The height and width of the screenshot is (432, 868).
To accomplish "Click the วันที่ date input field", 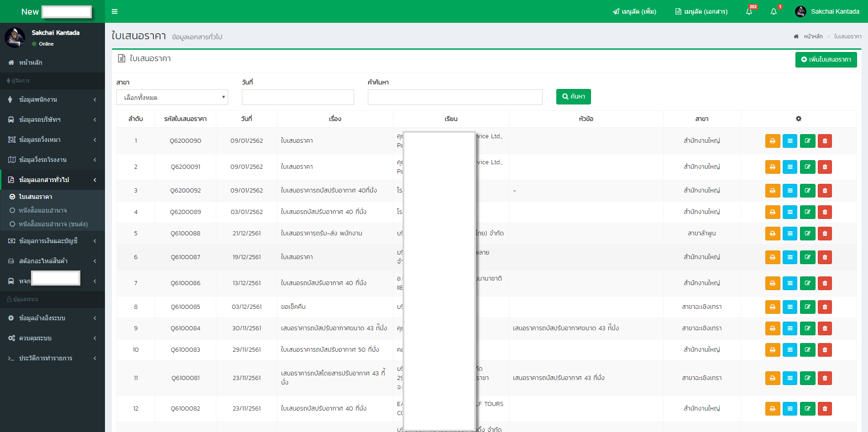I will point(298,97).
